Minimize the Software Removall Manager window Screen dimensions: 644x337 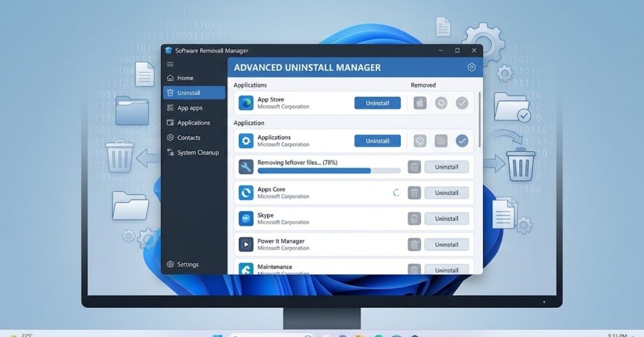tap(441, 50)
